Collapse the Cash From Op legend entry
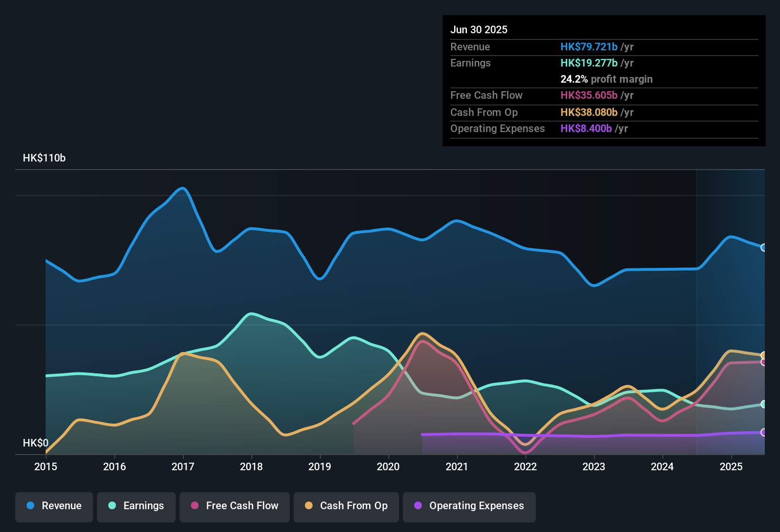The height and width of the screenshot is (532, 780). [346, 506]
